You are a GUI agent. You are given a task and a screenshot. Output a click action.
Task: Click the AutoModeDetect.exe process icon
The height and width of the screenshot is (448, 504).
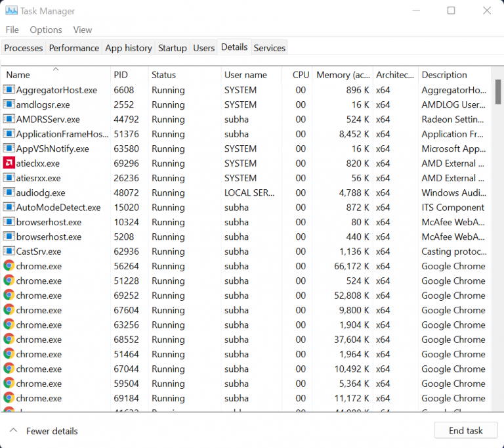[9, 207]
